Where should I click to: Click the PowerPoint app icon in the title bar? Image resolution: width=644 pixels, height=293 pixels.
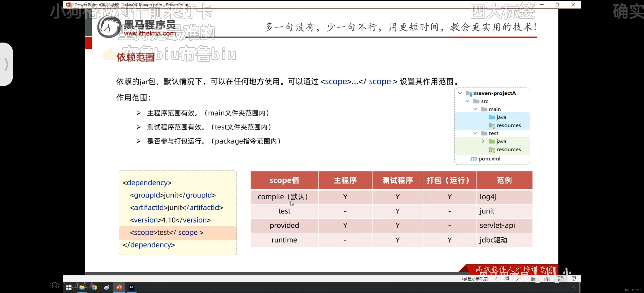[x=69, y=4]
